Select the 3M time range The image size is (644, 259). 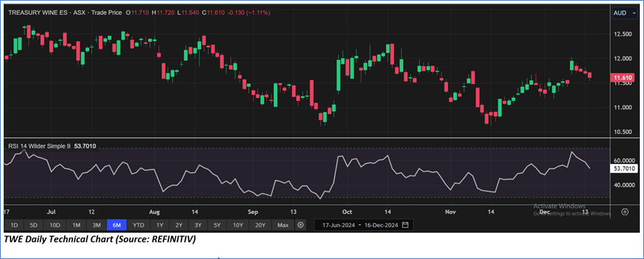point(97,225)
